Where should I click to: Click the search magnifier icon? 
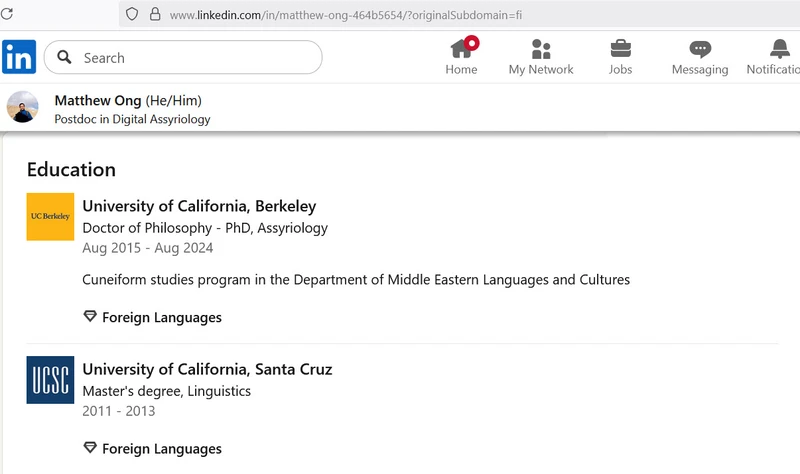point(65,58)
